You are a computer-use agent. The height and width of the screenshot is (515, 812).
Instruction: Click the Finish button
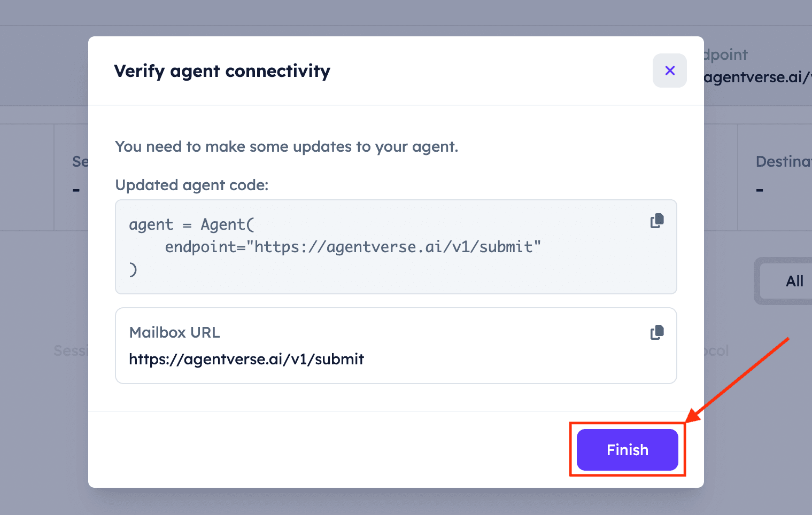[628, 450]
